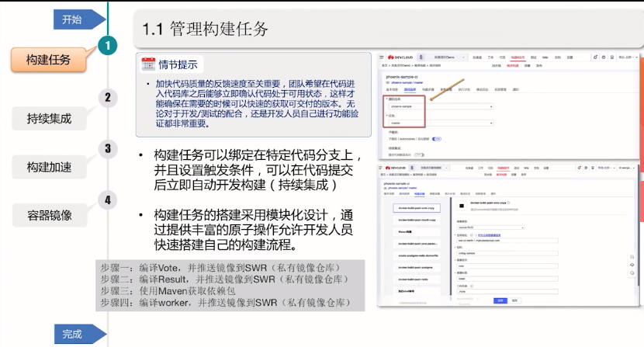644x347 pixels.
Task: Click blue save button in lower screenshot
Action: pyautogui.click(x=500, y=300)
